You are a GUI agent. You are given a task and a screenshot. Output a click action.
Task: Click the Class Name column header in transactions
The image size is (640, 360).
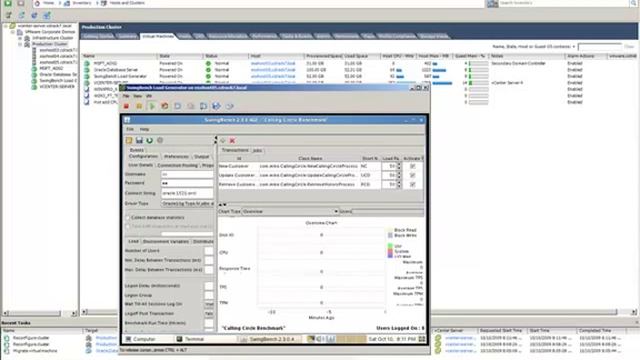click(310, 158)
